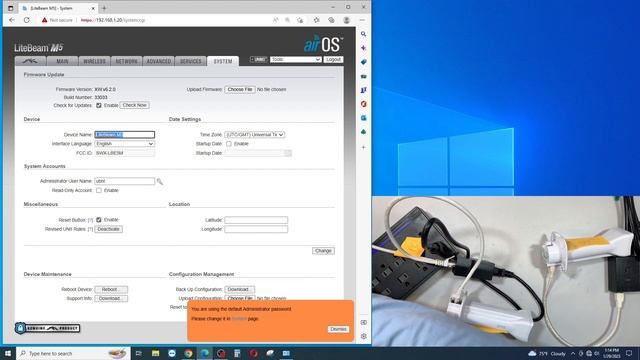The height and width of the screenshot is (360, 640).
Task: Click the UNMS badge button
Action: [x=258, y=60]
